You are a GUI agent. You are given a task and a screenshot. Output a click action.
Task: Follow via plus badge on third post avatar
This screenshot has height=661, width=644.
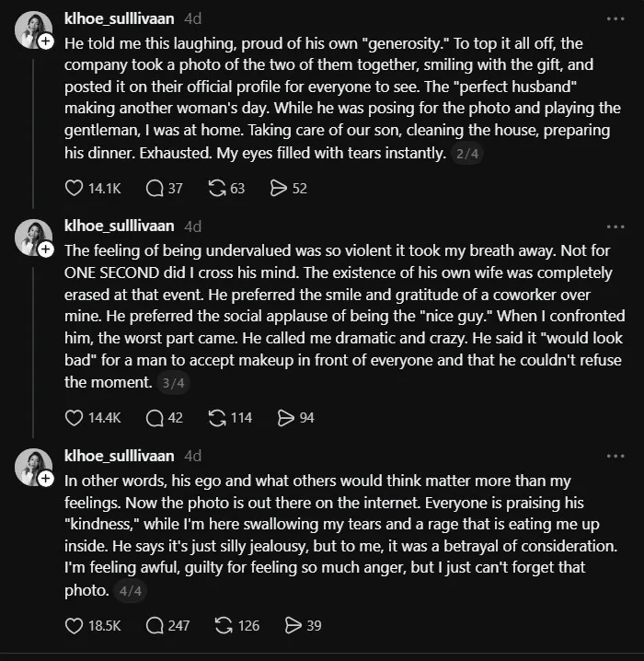(46, 479)
